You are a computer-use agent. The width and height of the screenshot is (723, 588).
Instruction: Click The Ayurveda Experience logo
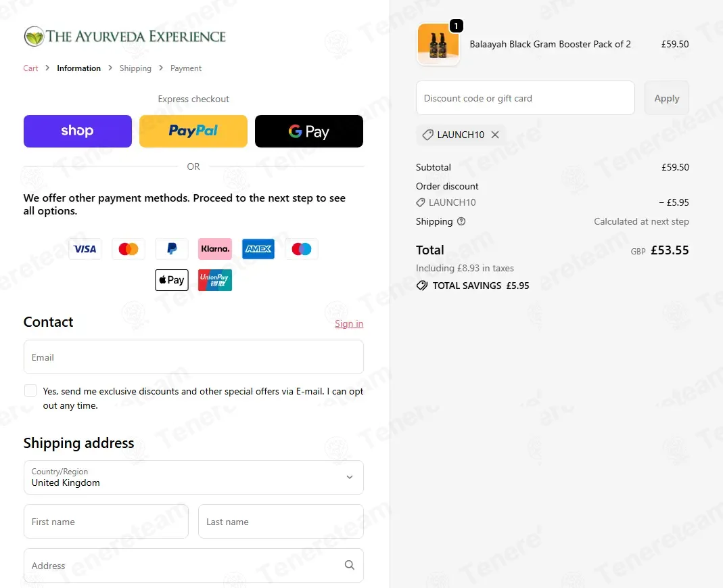tap(125, 37)
